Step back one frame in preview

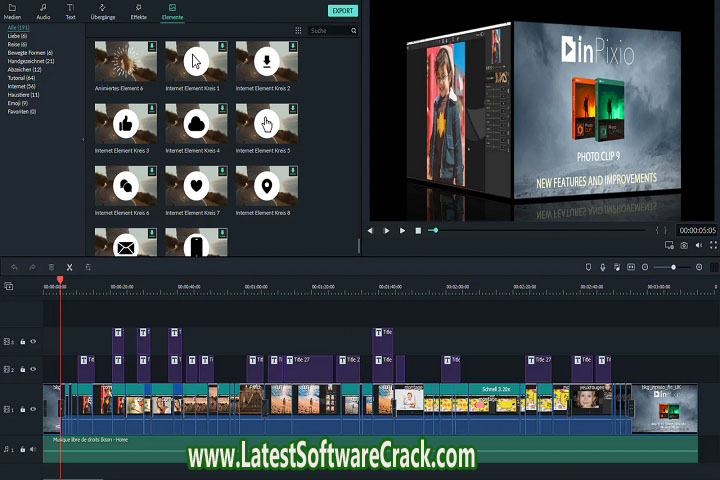pyautogui.click(x=370, y=231)
